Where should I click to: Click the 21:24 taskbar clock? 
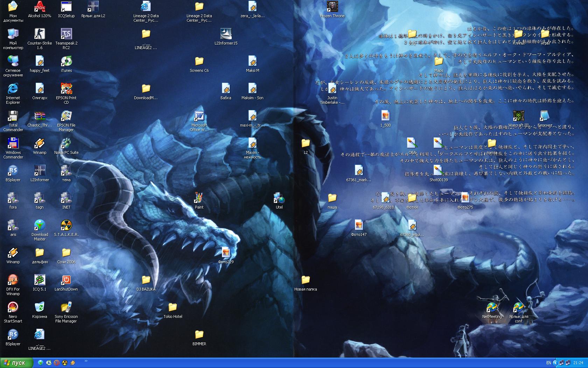(x=579, y=363)
